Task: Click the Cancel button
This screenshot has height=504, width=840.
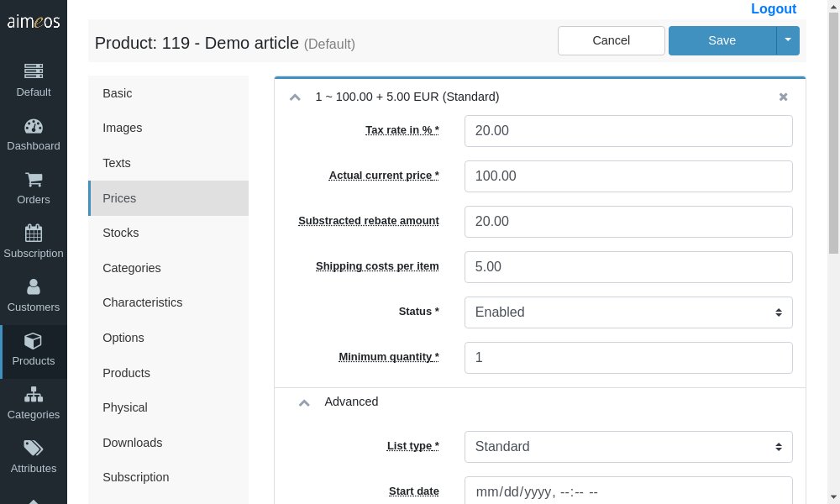Action: pyautogui.click(x=611, y=39)
